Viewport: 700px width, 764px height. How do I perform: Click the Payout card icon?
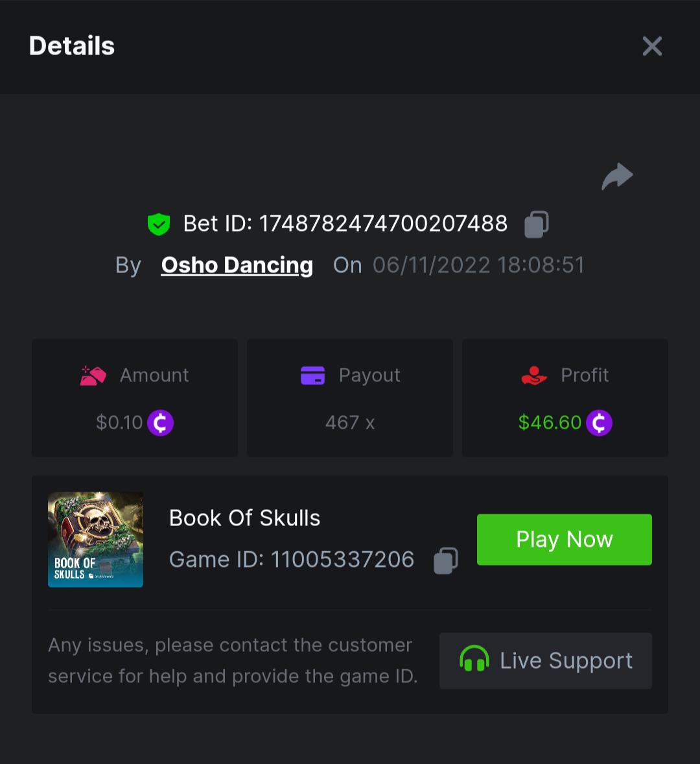pyautogui.click(x=312, y=376)
